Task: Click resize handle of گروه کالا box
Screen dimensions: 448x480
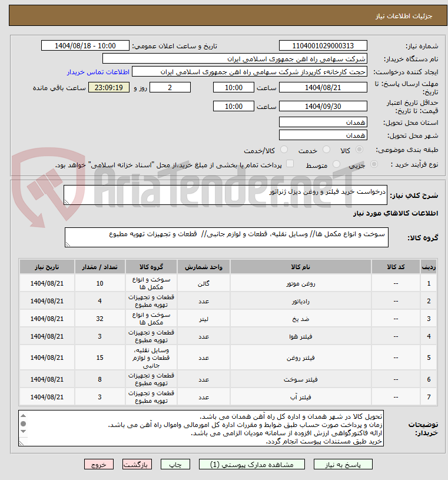Action: 68,244
